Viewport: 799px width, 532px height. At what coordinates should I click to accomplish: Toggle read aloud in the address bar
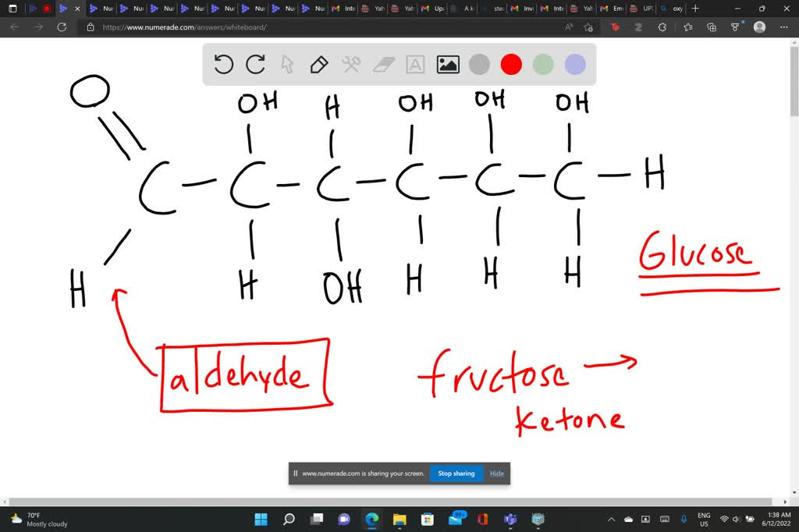[570, 27]
